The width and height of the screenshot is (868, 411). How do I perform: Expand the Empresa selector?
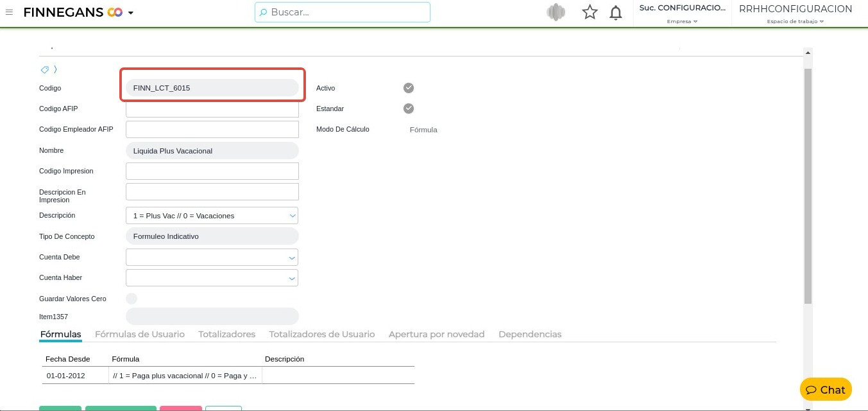(682, 21)
